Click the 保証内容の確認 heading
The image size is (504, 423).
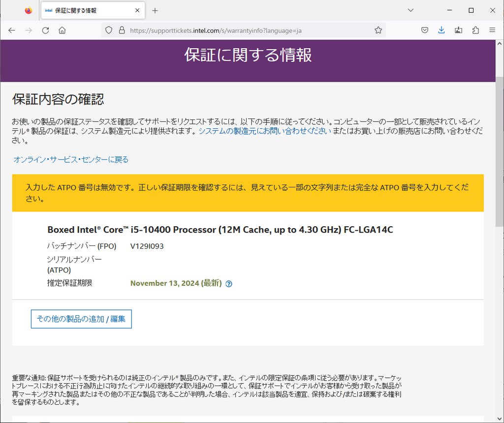coord(58,99)
